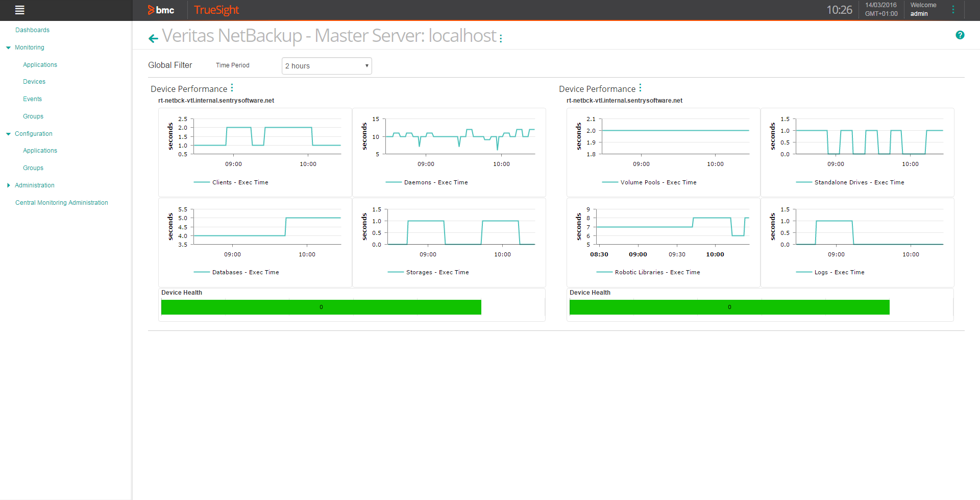Click the TrueSight product title
Image resolution: width=980 pixels, height=500 pixels.
[x=216, y=10]
